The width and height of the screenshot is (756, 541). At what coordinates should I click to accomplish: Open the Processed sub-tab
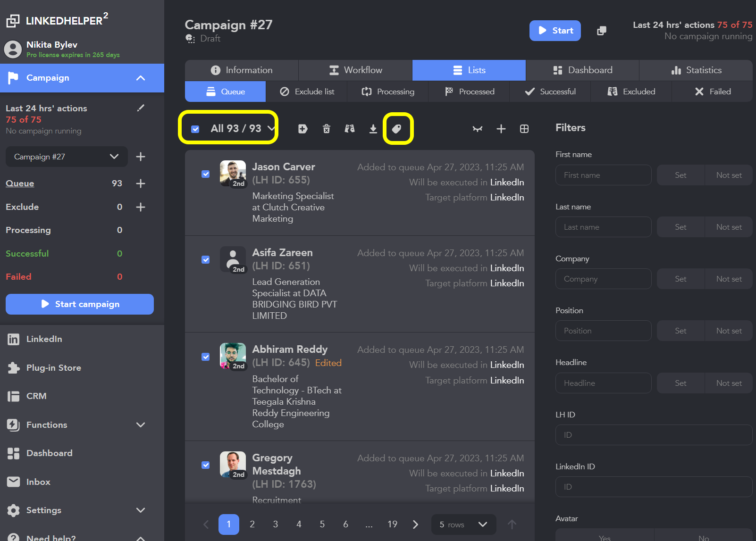pyautogui.click(x=469, y=92)
